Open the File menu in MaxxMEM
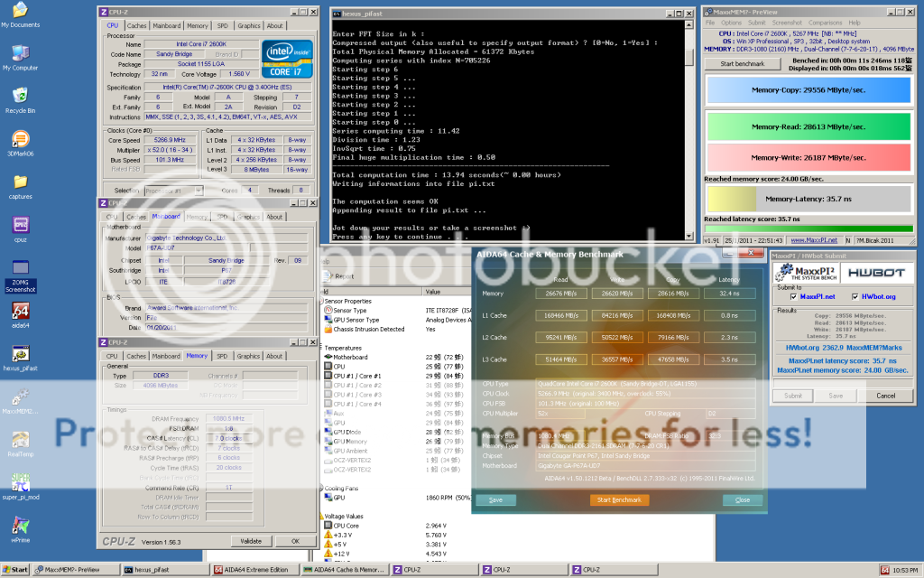 (710, 23)
